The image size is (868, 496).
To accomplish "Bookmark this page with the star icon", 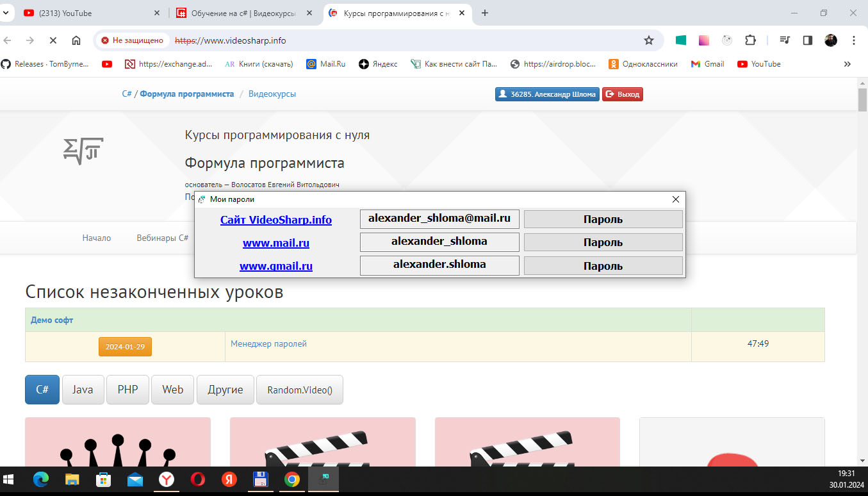I will tap(649, 40).
